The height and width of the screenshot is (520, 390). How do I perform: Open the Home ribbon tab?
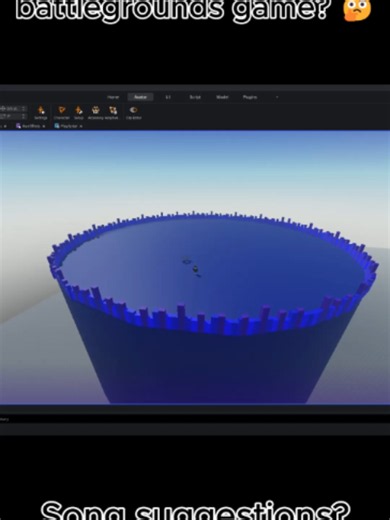click(113, 97)
